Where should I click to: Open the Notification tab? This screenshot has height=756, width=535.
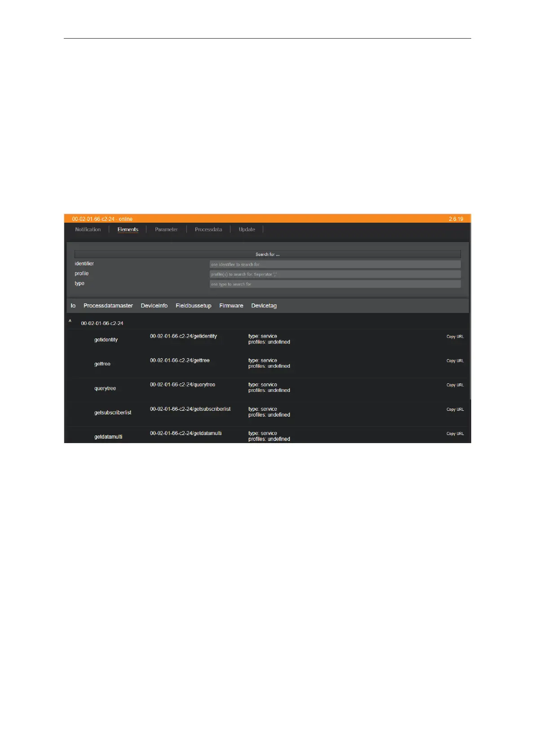click(x=88, y=229)
